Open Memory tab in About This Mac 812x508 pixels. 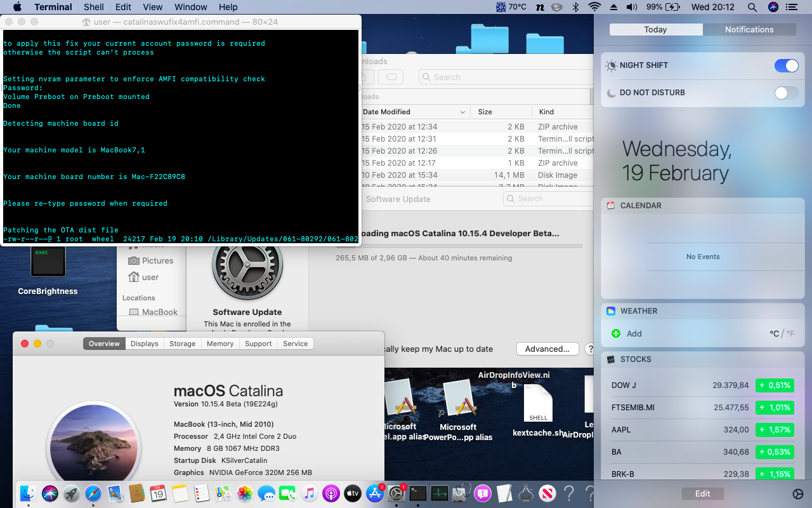tap(220, 344)
